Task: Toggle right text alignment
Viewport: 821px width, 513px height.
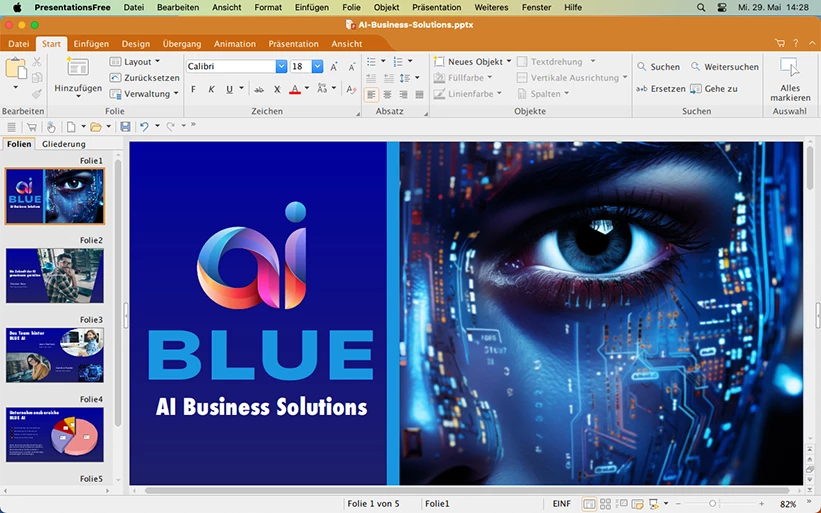Action: [403, 95]
